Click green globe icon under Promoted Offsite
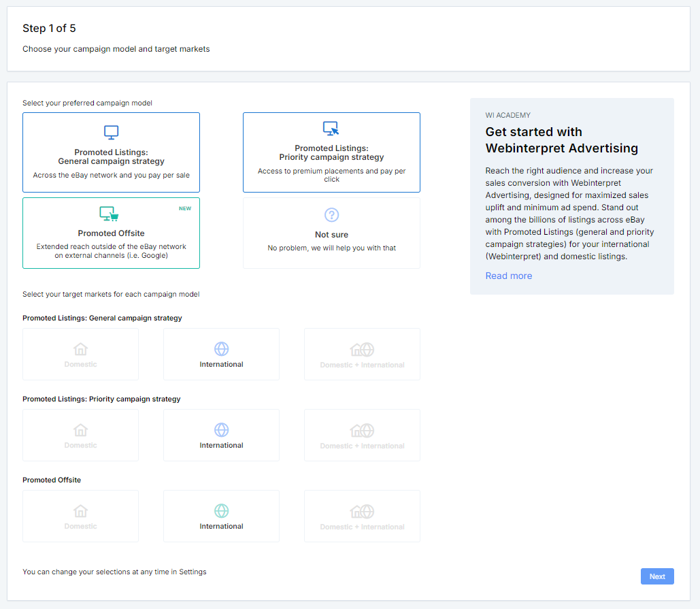This screenshot has height=609, width=700. point(222,511)
